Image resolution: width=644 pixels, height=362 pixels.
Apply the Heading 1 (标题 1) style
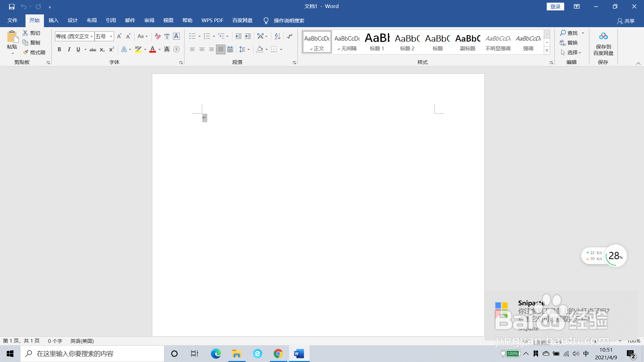click(x=377, y=42)
